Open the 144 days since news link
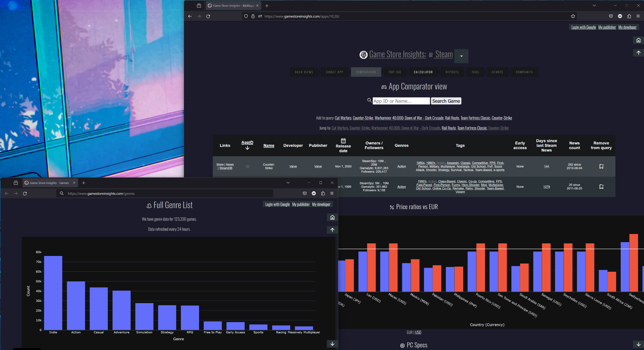 point(547,166)
